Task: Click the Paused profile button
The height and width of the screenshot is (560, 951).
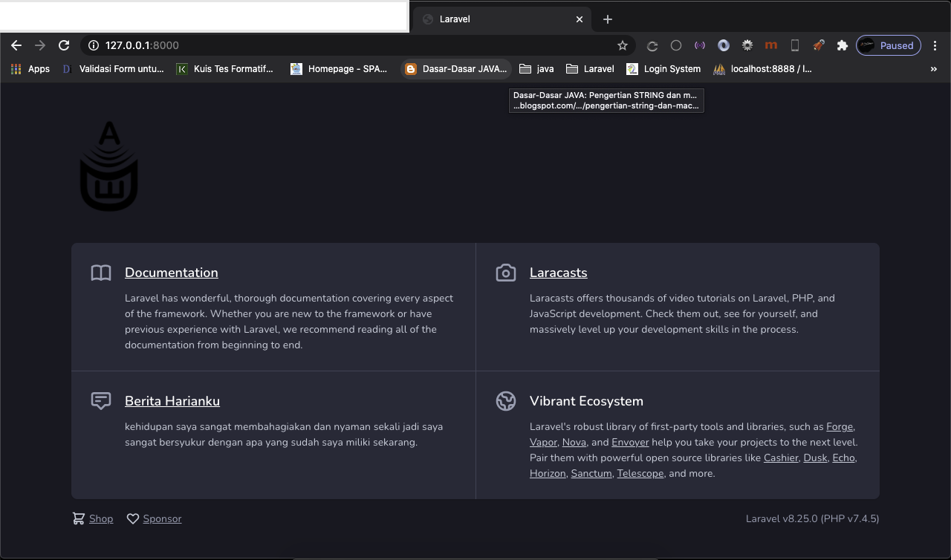Action: coord(889,45)
